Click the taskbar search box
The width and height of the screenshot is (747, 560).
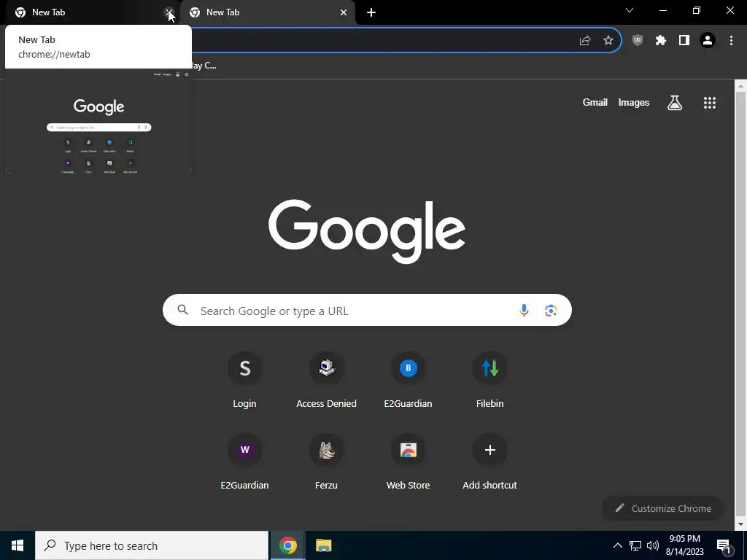152,545
